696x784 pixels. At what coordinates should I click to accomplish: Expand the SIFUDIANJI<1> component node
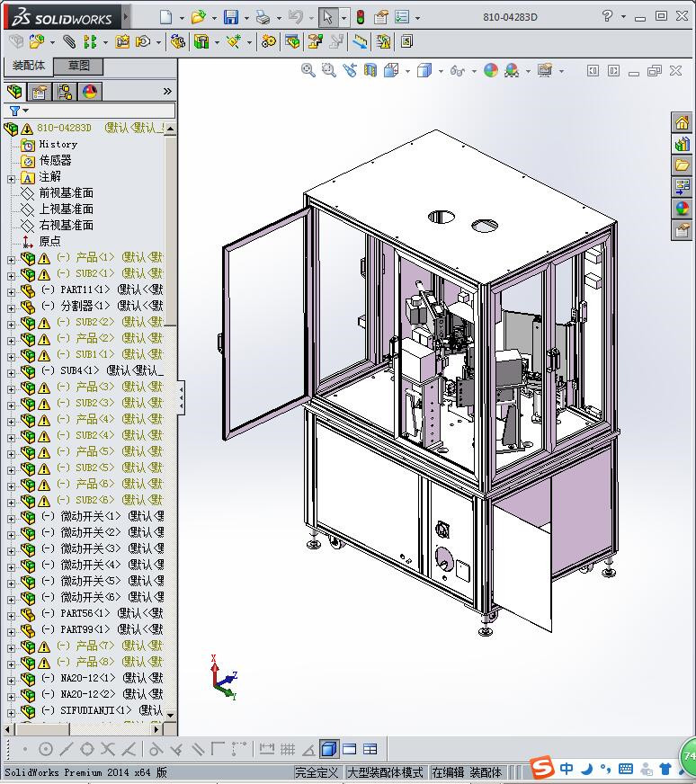coord(11,712)
